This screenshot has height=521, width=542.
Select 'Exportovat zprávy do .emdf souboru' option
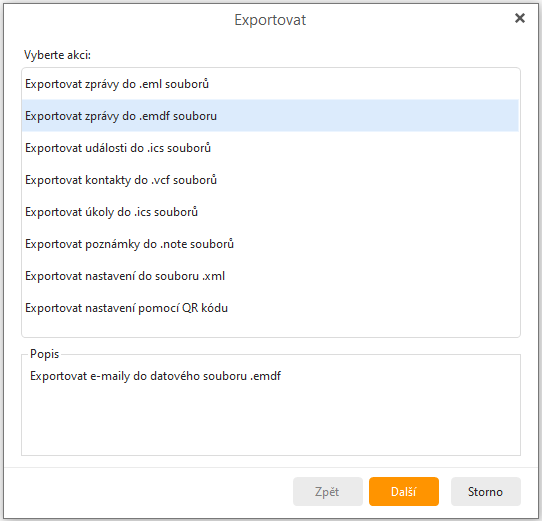pos(270,115)
